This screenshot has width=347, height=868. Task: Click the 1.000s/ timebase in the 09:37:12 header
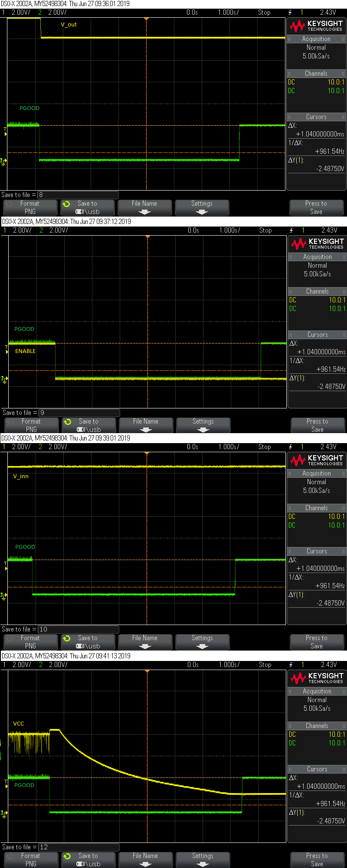click(x=229, y=230)
